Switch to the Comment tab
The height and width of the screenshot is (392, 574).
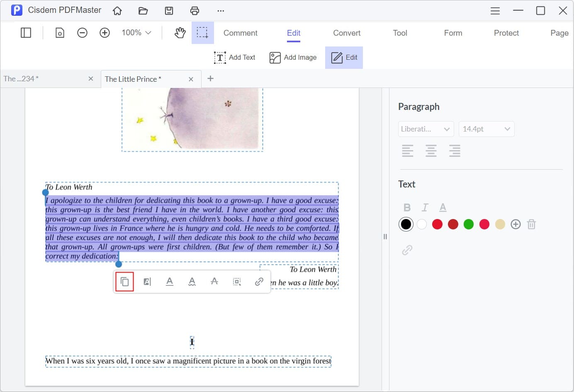click(240, 33)
